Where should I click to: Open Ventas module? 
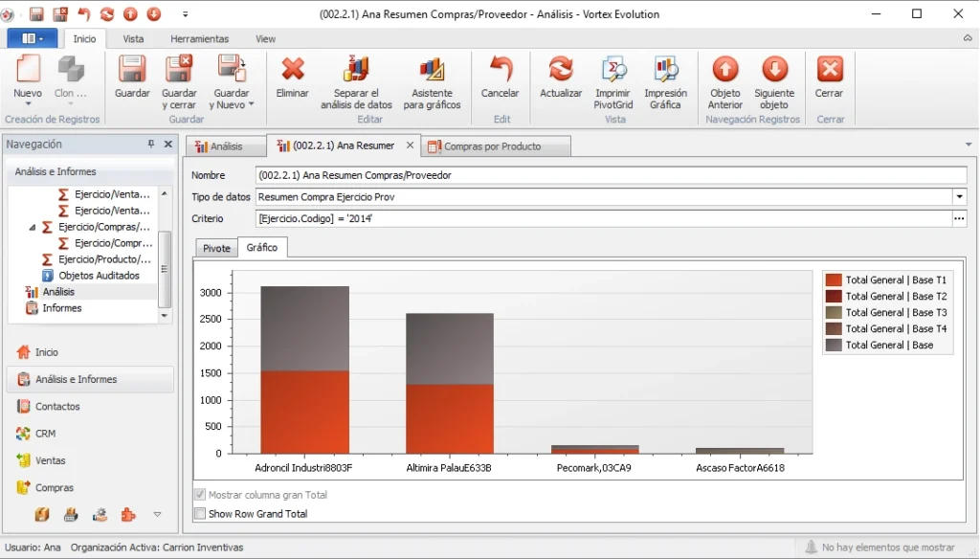click(91, 460)
